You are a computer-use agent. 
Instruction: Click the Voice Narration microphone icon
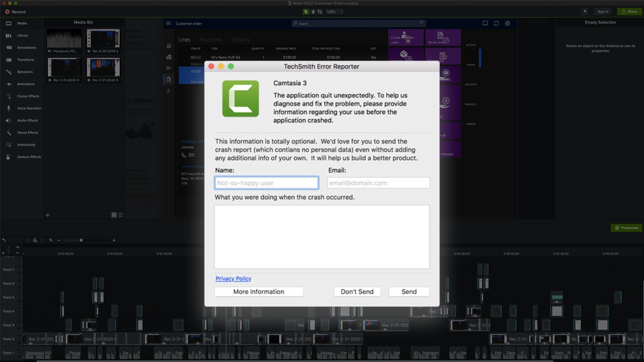[x=8, y=108]
